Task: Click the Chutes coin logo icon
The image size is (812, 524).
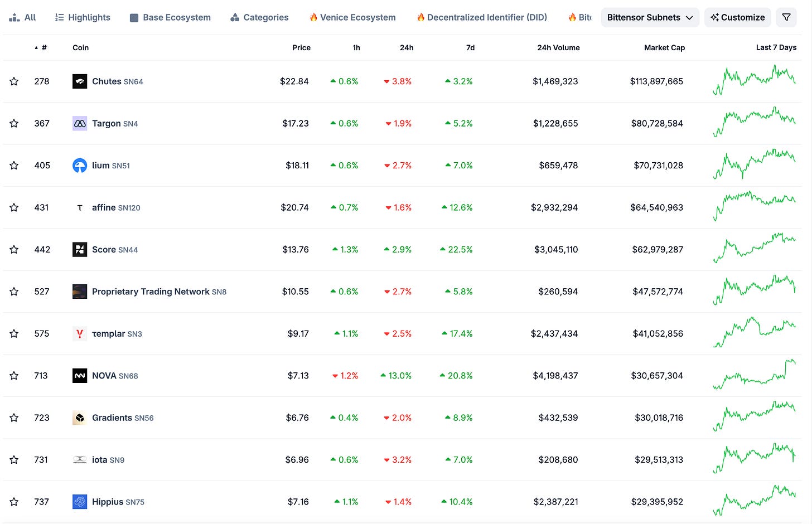Action: 80,81
